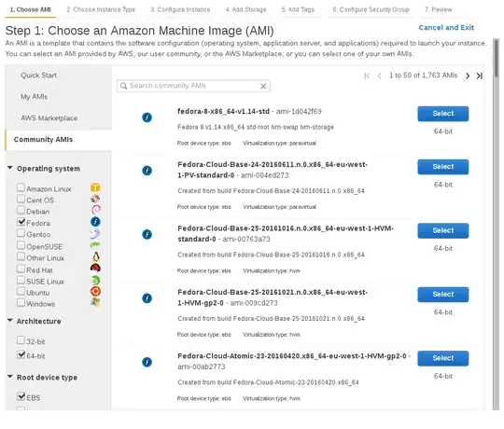Go to step 6 Configure Security Group
504x429 pixels.
371,9
